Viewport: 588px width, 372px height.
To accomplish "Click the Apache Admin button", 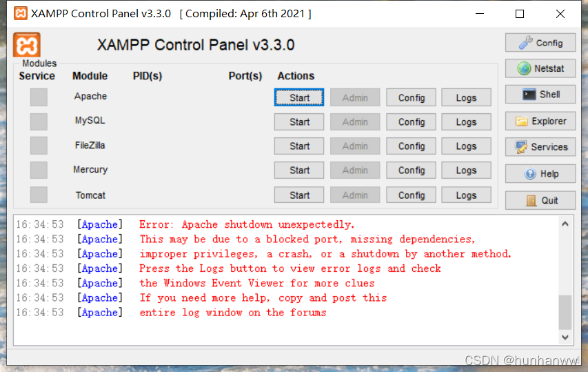I will tap(355, 97).
